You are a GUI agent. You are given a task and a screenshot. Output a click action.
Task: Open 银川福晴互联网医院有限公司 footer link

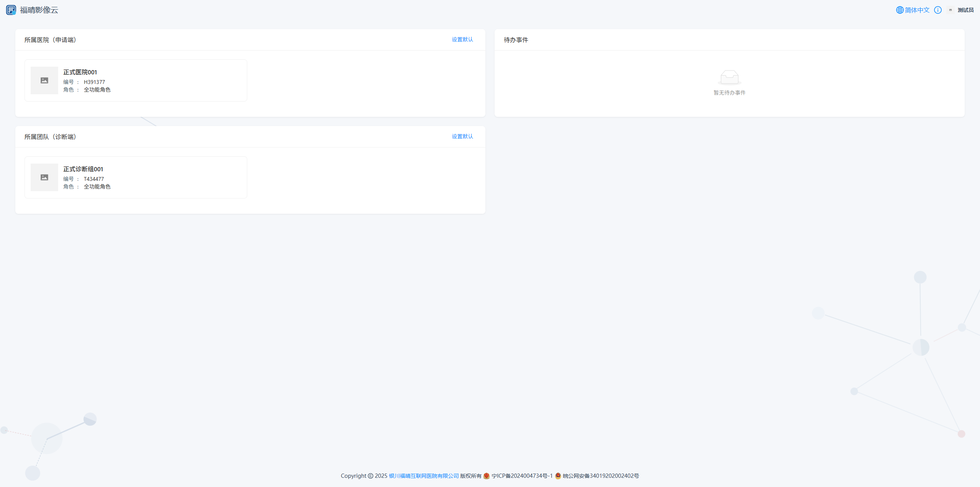point(424,476)
